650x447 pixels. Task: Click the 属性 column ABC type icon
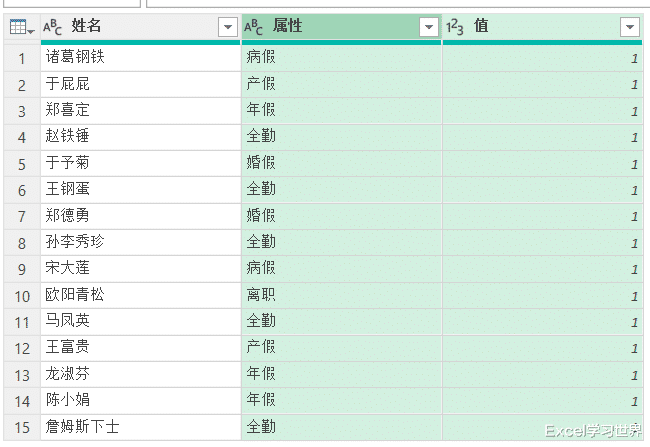[x=254, y=27]
